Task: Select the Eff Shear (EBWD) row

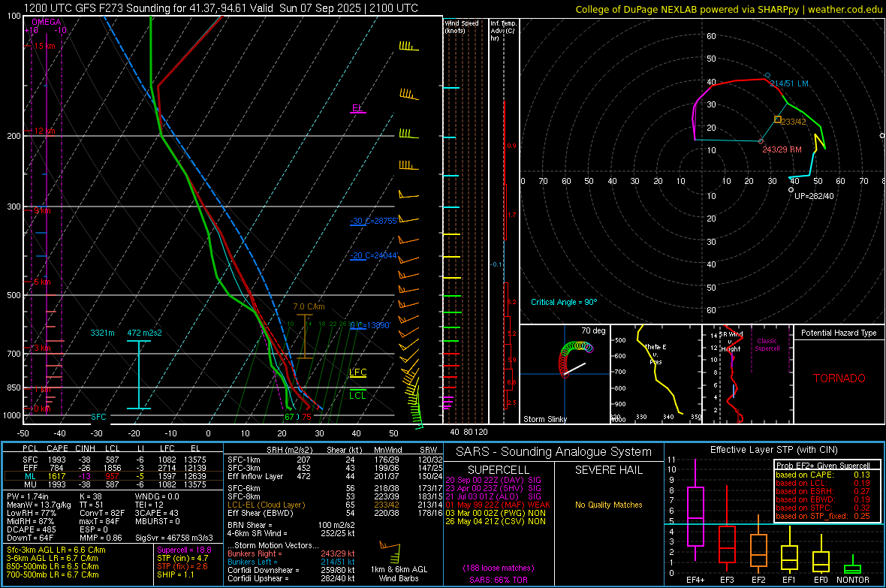Action: pos(335,513)
